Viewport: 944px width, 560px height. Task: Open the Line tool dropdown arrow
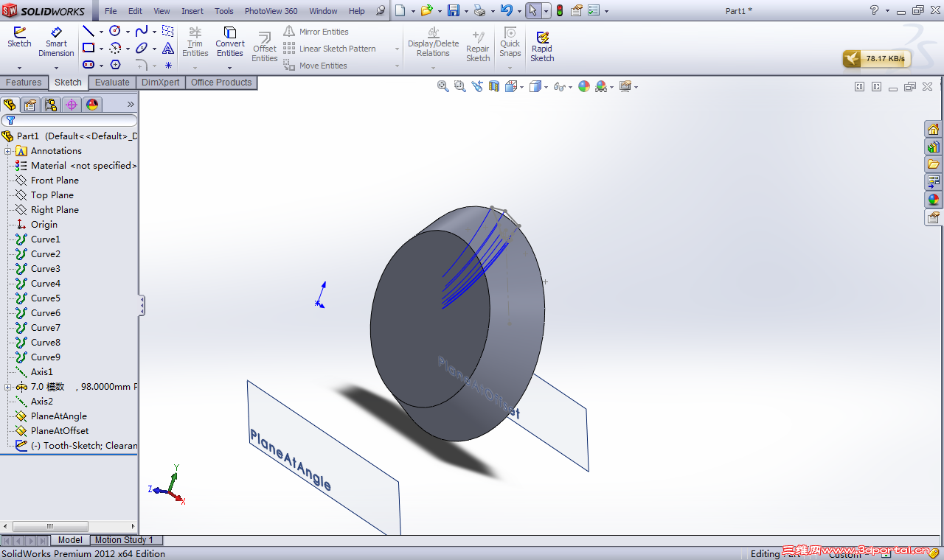pos(101,32)
